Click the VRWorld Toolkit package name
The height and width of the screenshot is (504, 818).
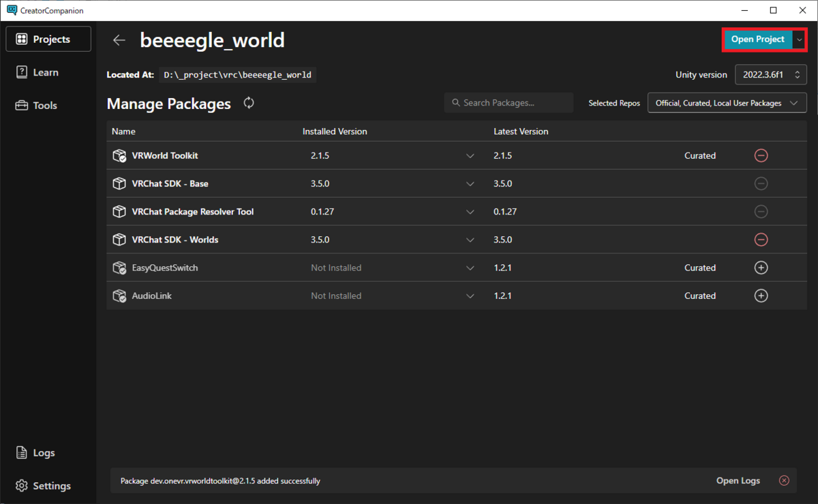(x=165, y=156)
